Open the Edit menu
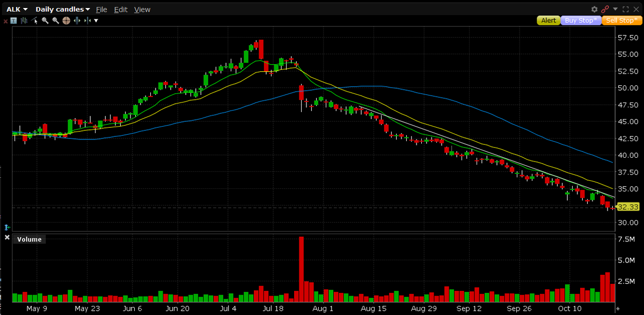The height and width of the screenshot is (315, 644). [121, 10]
